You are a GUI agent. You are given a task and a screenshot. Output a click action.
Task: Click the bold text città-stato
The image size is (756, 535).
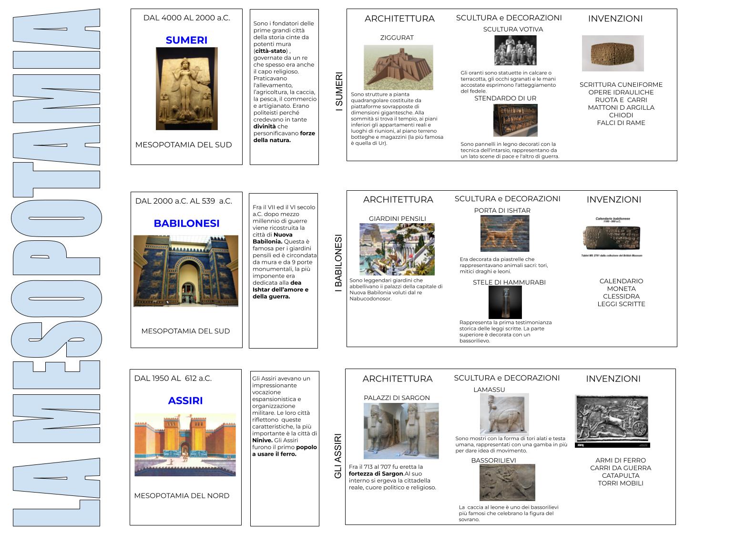pyautogui.click(x=271, y=51)
